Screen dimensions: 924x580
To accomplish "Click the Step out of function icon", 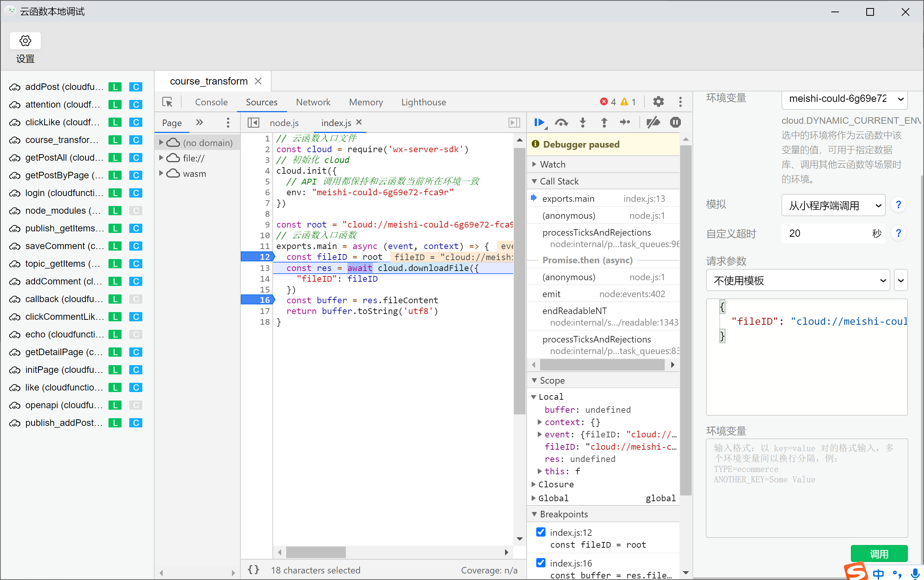I will [x=604, y=122].
